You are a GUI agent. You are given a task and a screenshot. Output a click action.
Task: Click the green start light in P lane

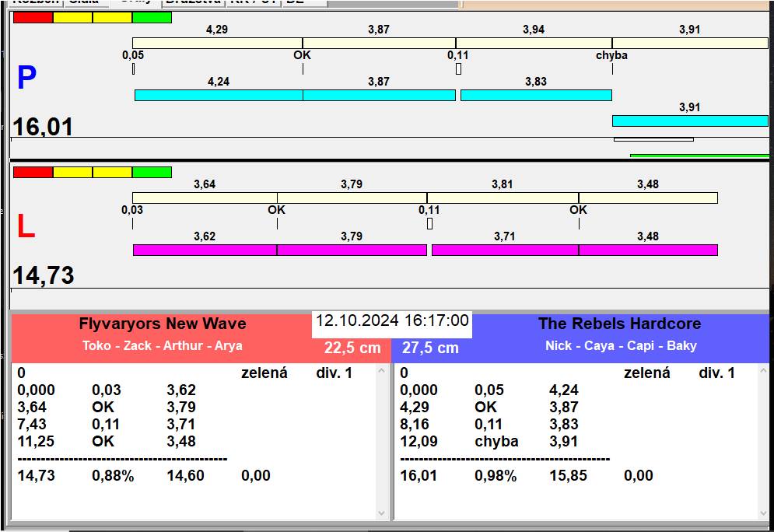[x=152, y=17]
